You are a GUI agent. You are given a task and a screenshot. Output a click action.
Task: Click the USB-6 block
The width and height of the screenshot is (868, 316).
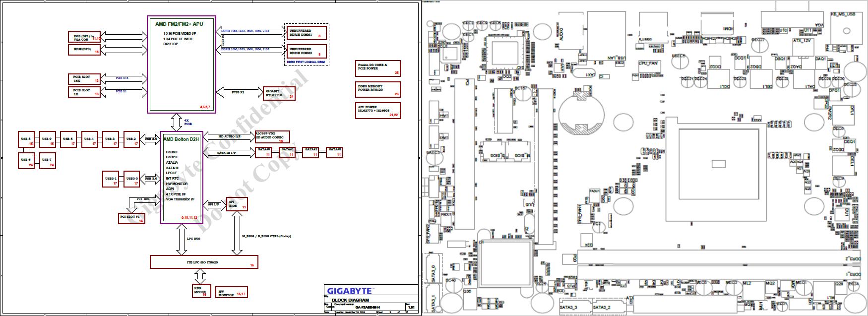point(26,161)
